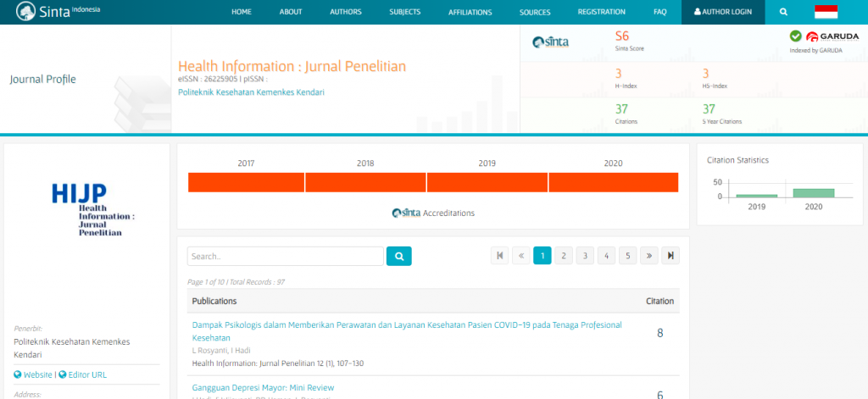This screenshot has height=399, width=868.
Task: Go to next page arrow
Action: pyautogui.click(x=649, y=256)
